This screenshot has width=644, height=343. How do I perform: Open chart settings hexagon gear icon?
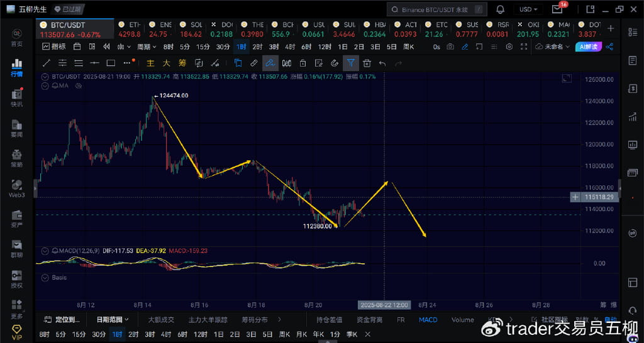point(509,46)
